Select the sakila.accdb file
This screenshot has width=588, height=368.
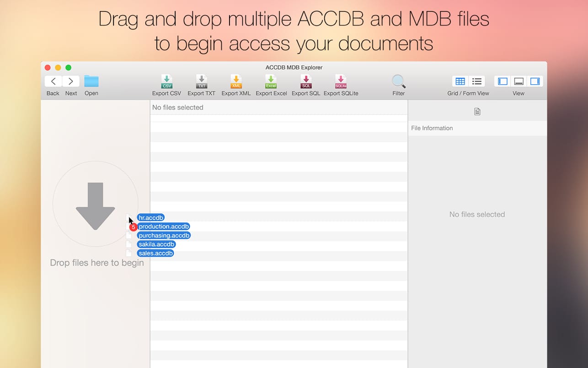click(x=156, y=244)
